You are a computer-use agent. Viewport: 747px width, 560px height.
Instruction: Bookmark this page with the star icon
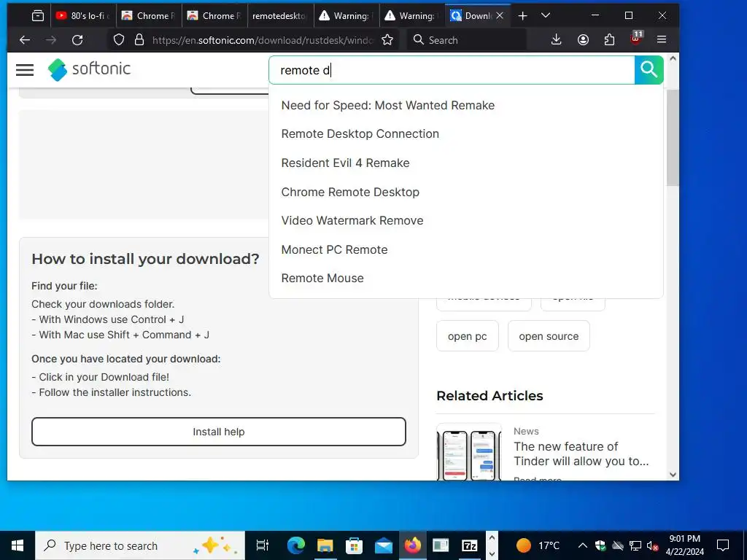tap(387, 40)
